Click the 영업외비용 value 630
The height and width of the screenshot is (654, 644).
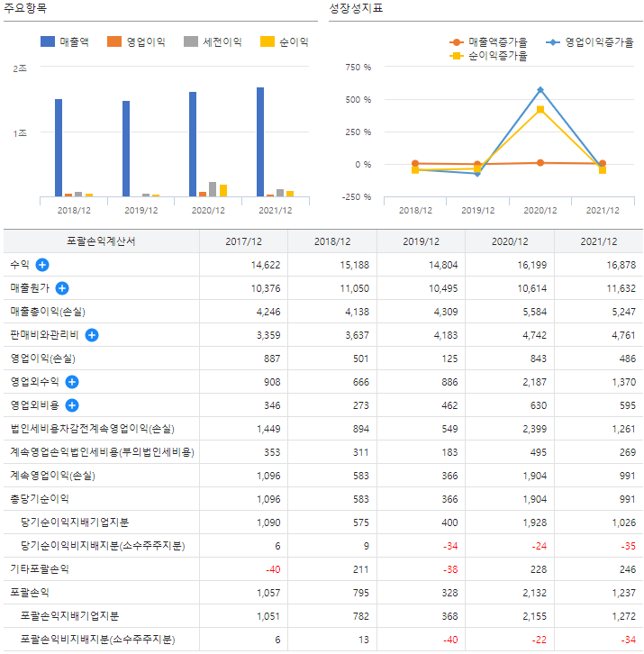click(539, 405)
